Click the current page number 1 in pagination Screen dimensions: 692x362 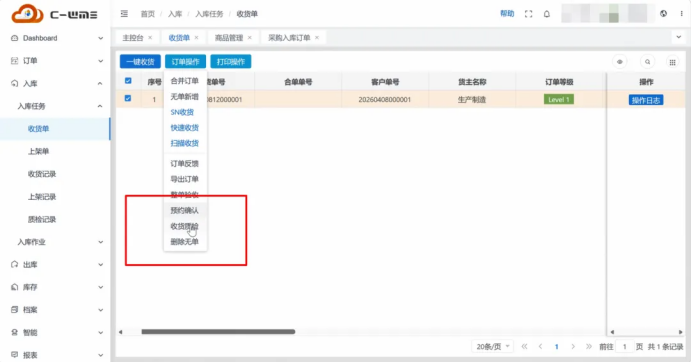coord(557,347)
